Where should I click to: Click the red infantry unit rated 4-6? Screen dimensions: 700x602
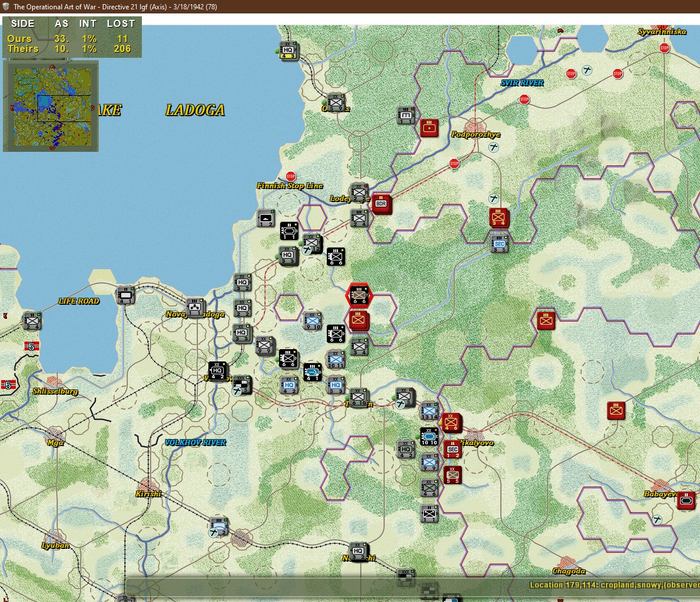coord(451,423)
